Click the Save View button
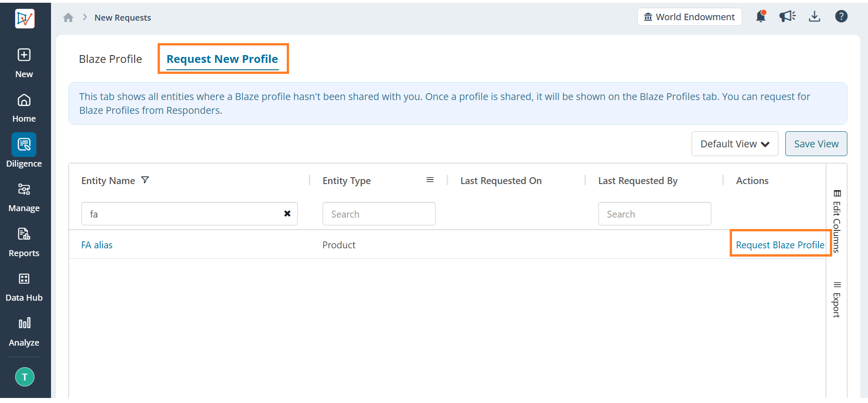 [x=816, y=144]
